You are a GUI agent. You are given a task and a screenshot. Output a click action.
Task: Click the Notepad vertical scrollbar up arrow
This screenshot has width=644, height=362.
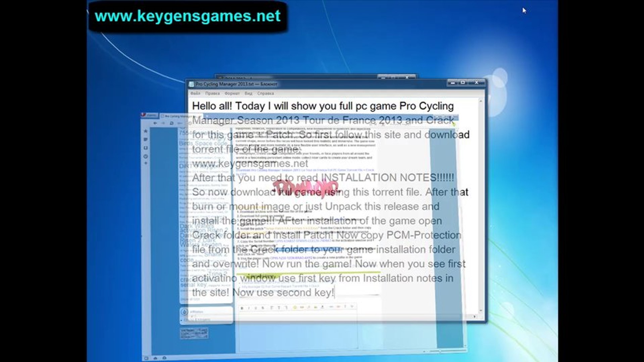click(481, 101)
